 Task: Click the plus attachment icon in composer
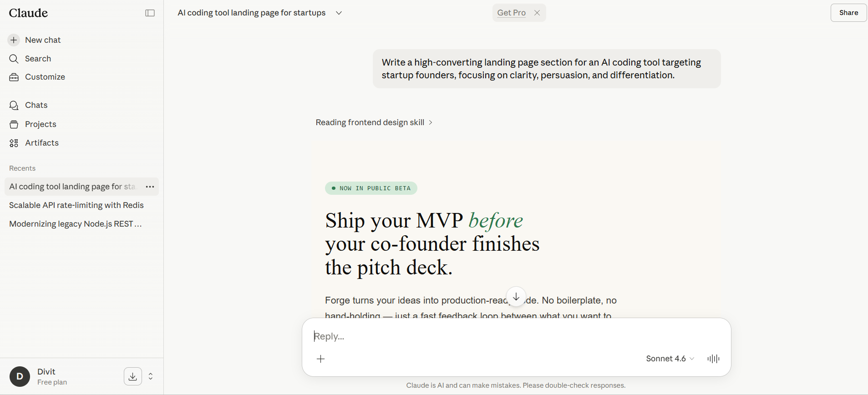point(321,359)
